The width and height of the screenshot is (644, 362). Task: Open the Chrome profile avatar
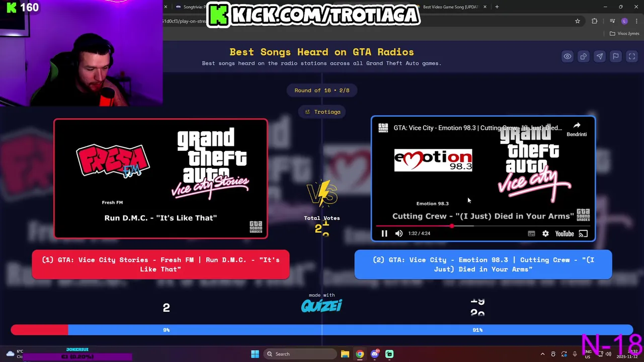(x=624, y=21)
